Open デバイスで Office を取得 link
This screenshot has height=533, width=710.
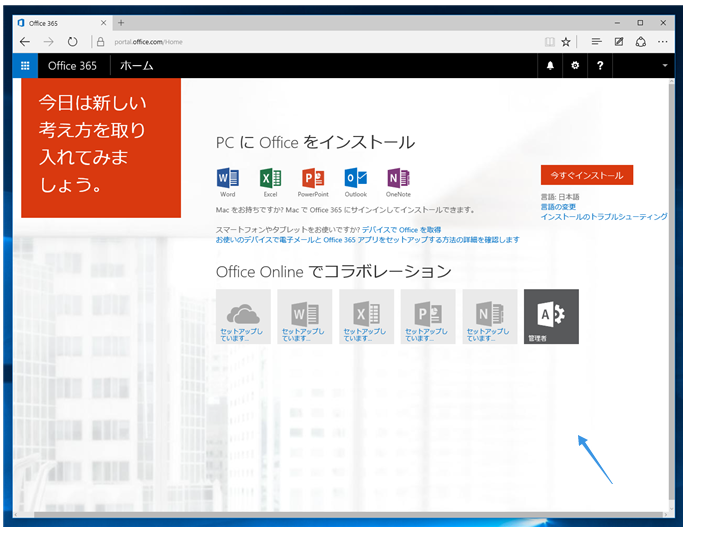[x=401, y=230]
